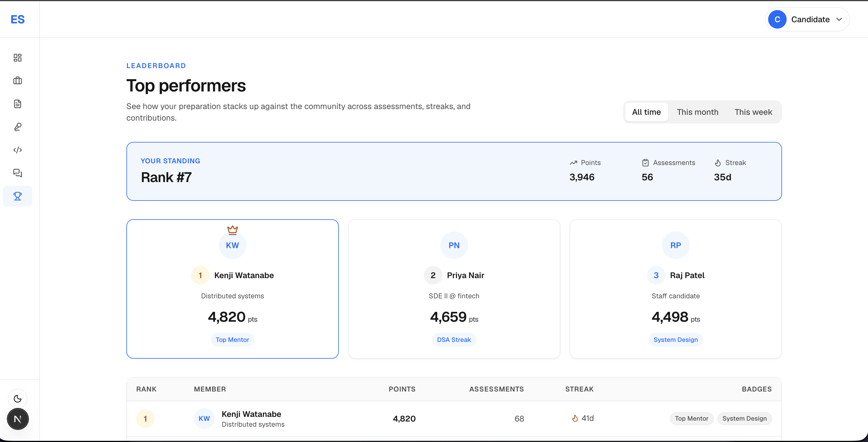Open Priya Nair's name on her card
This screenshot has width=868, height=442.
click(x=465, y=275)
